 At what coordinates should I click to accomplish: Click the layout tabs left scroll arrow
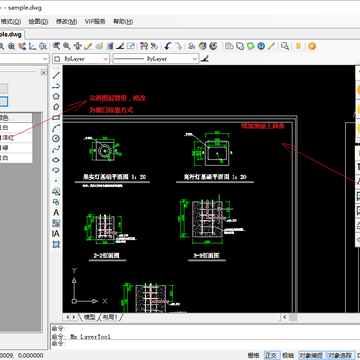tap(68, 317)
